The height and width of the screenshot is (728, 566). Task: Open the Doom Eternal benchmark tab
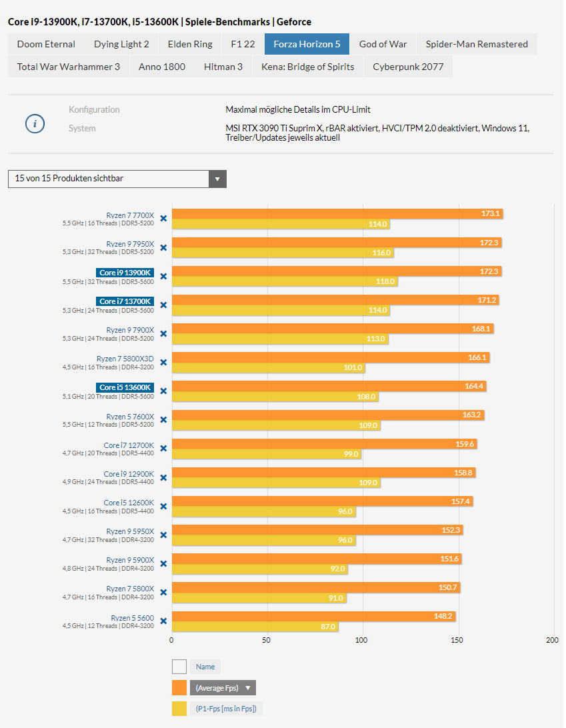tap(46, 44)
